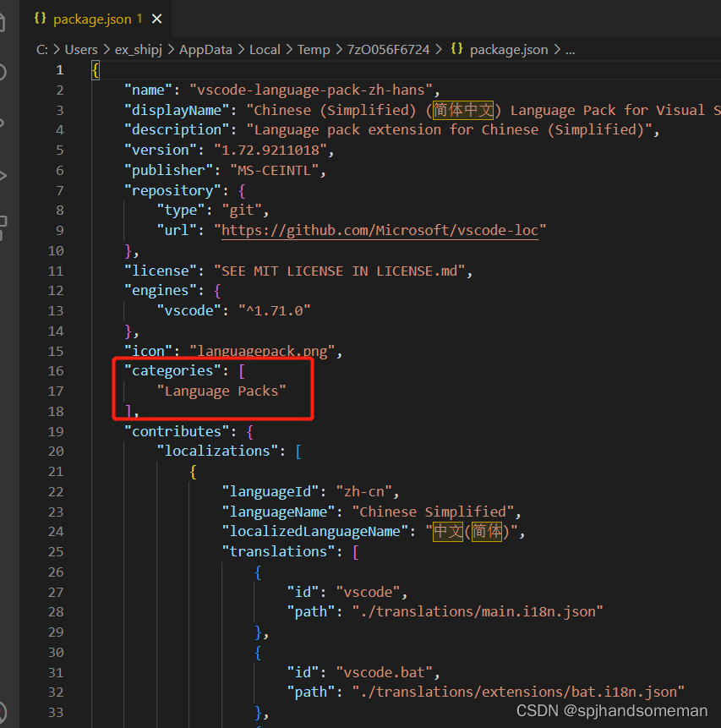721x728 pixels.
Task: Click the {} icon in the breadcrumb bar
Action: 456,49
